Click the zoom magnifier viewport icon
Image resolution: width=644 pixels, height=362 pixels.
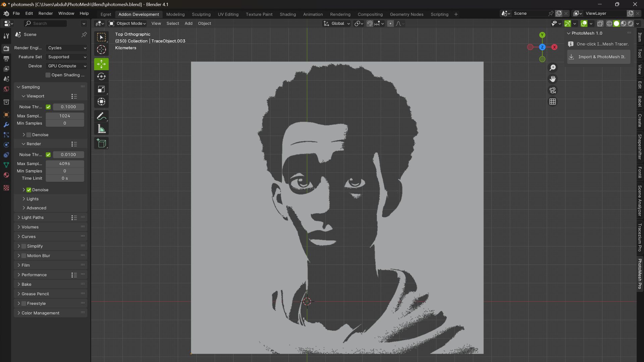pyautogui.click(x=552, y=68)
